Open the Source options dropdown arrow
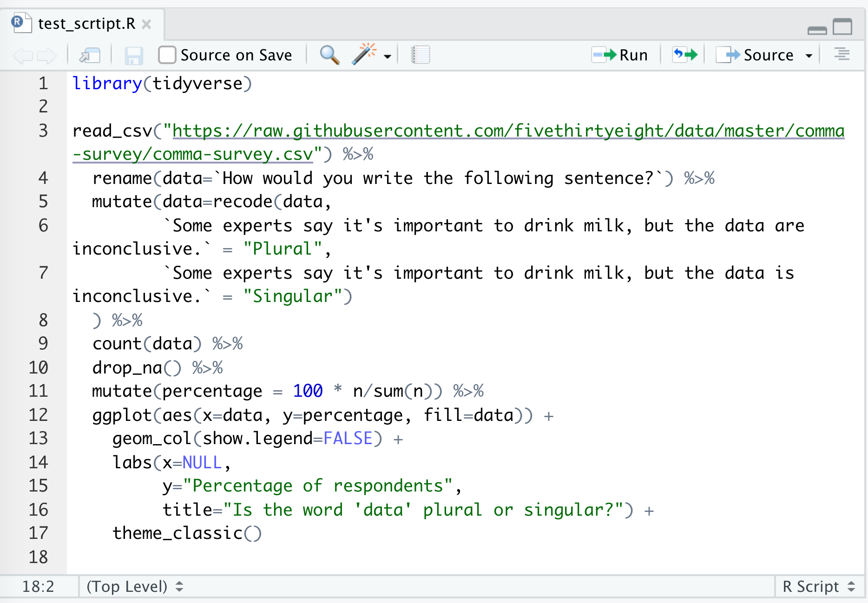The image size is (868, 603). click(809, 56)
